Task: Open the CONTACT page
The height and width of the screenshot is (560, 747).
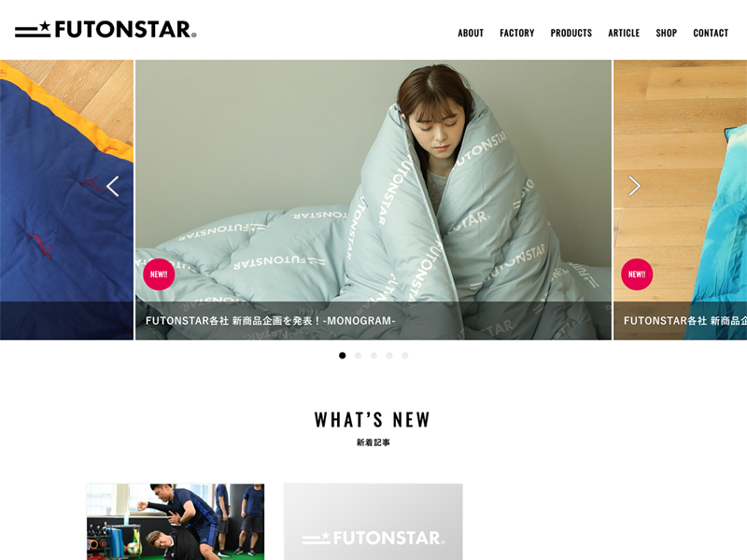Action: coord(711,33)
